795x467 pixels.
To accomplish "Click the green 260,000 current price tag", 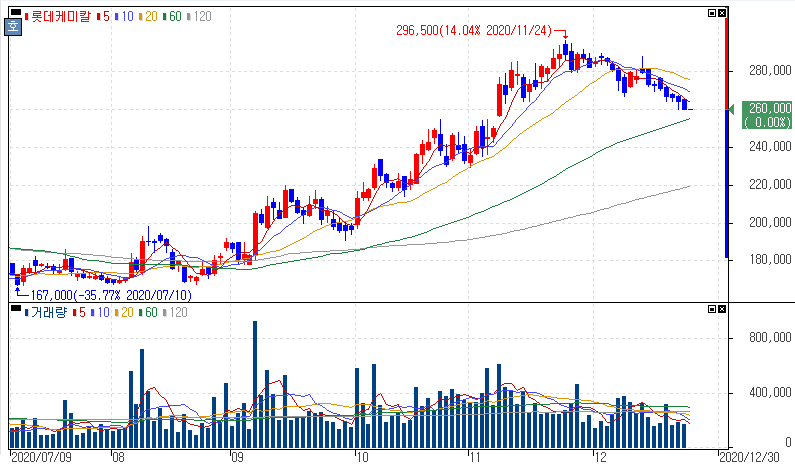I will pos(767,115).
